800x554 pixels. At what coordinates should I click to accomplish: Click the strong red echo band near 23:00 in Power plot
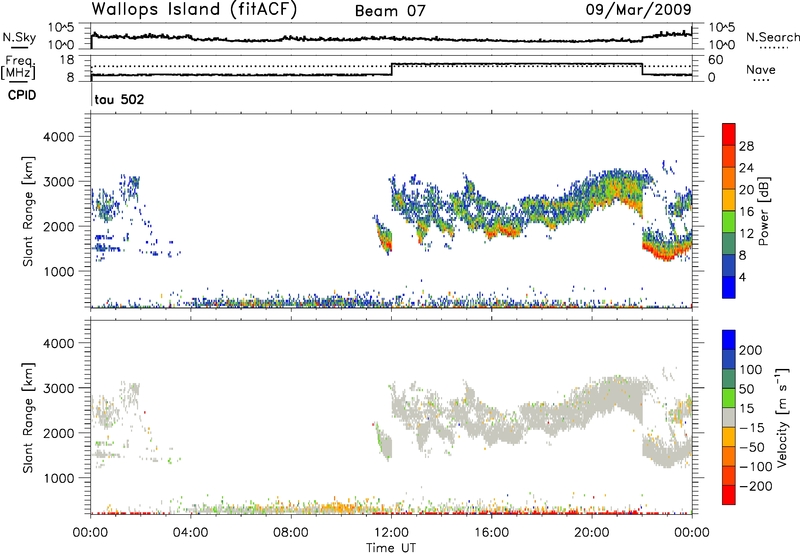(667, 253)
